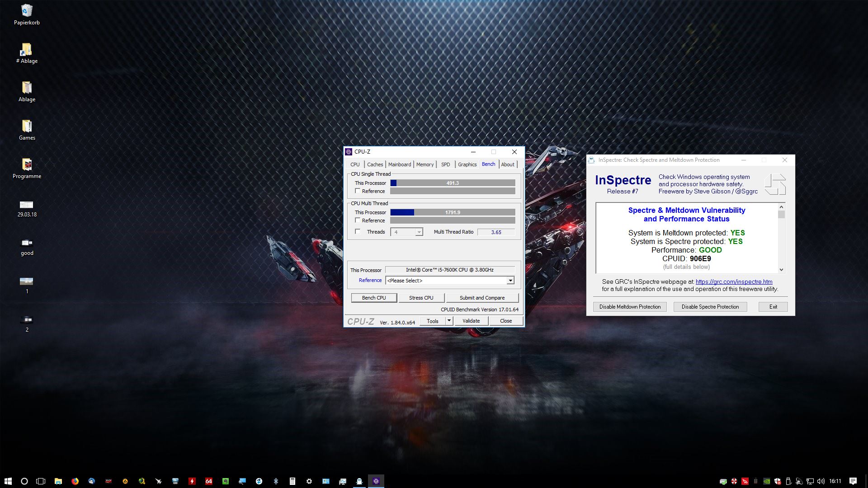
Task: Expand the Reference Please Select dropdown
Action: [510, 281]
